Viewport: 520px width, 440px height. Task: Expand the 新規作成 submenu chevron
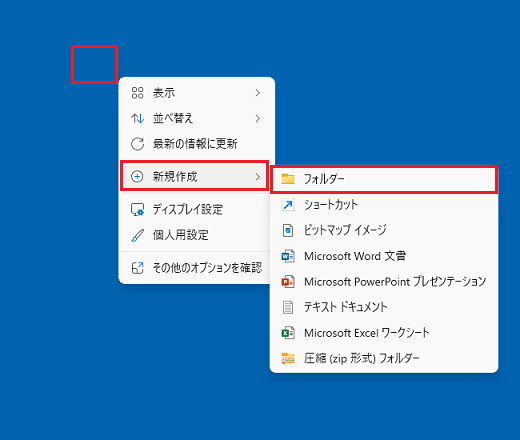258,176
